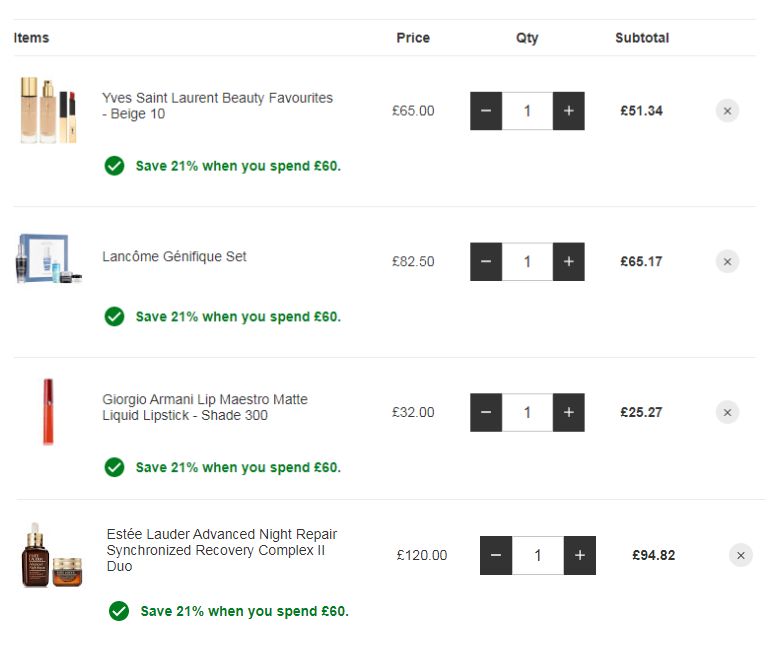Viewport: 776px width, 649px height.
Task: Click the Estée Lauder product thumbnail image
Action: pyautogui.click(x=51, y=556)
